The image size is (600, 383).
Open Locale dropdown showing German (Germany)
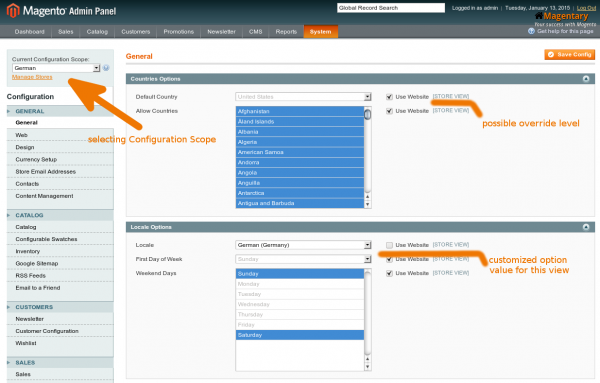click(303, 245)
